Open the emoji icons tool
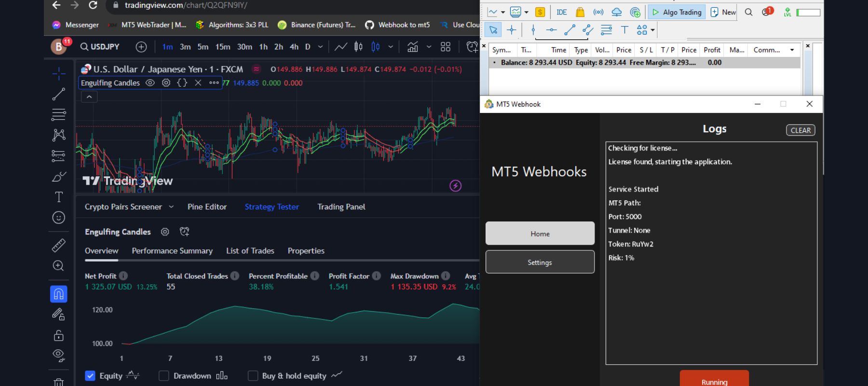Image resolution: width=868 pixels, height=386 pixels. tap(59, 218)
